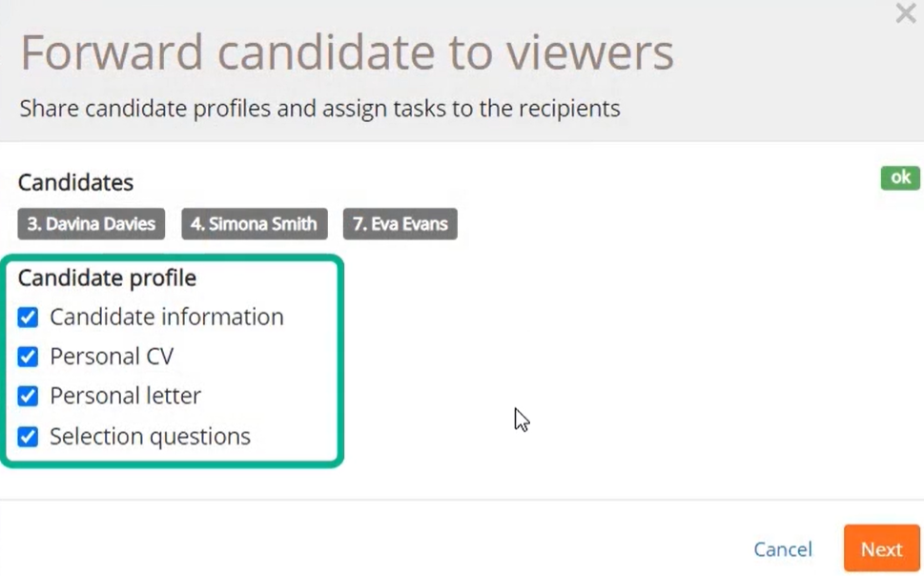Click the Selection questions label text
This screenshot has height=576, width=924.
(x=151, y=437)
